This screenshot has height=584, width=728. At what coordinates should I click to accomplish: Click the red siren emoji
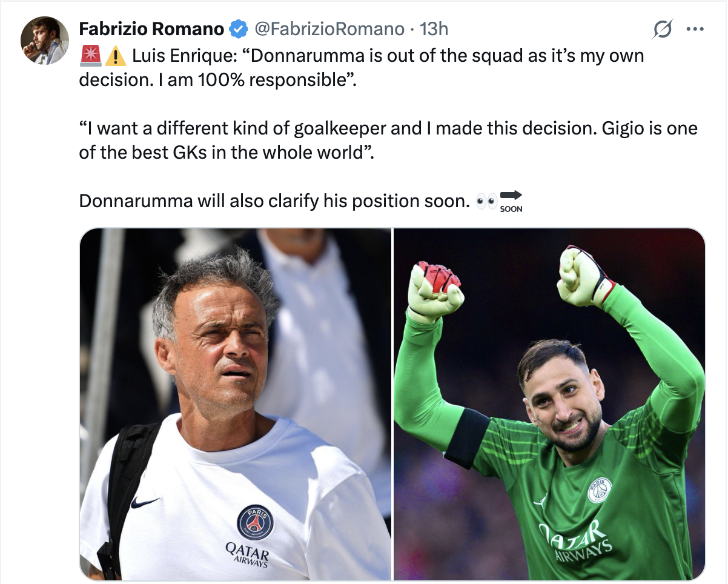click(90, 57)
